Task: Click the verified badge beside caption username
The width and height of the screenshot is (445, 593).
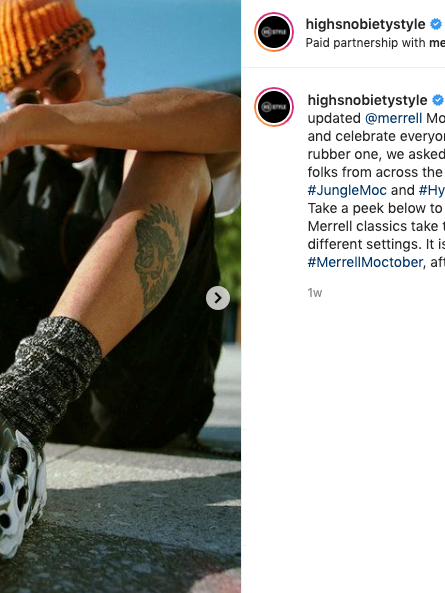Action: pos(438,100)
